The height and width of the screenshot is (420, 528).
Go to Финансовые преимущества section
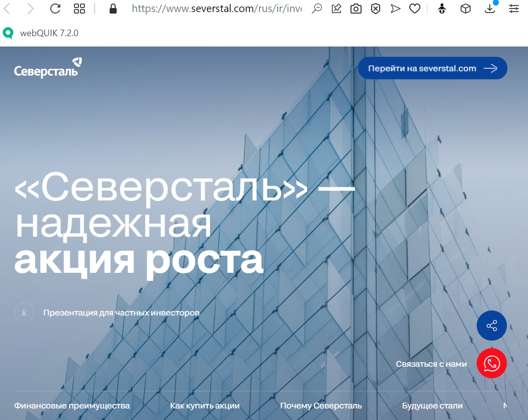point(72,405)
